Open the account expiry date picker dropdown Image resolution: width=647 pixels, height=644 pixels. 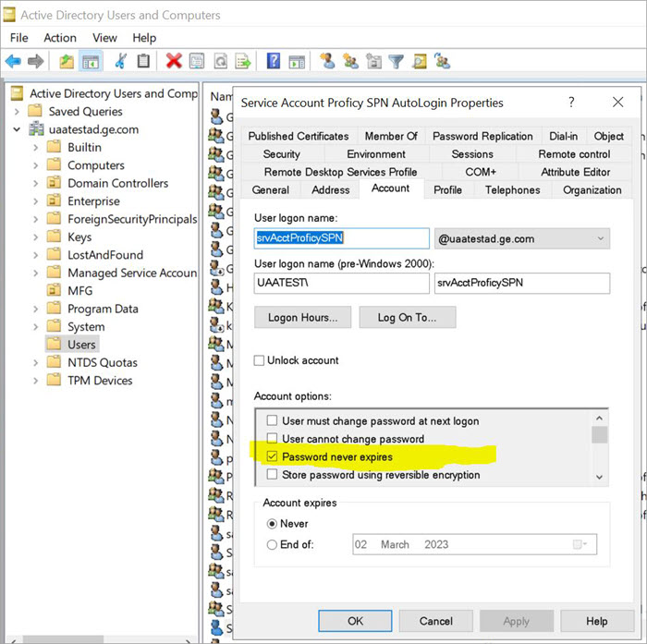(x=580, y=544)
